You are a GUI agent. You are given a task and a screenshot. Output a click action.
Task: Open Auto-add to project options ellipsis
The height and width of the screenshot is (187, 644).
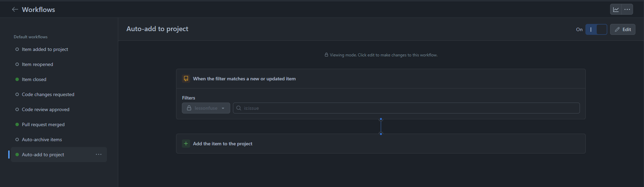[x=99, y=155]
